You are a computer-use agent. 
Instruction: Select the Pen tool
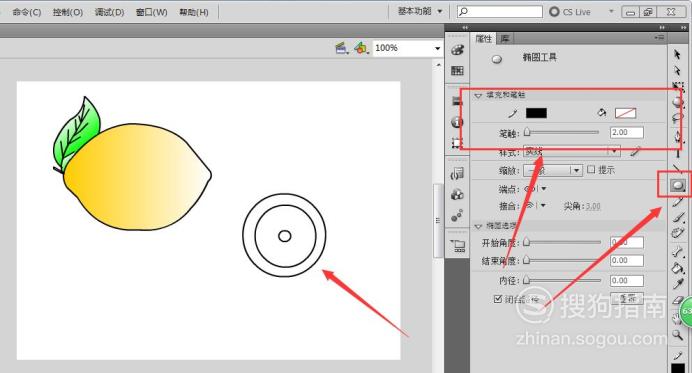(x=678, y=136)
